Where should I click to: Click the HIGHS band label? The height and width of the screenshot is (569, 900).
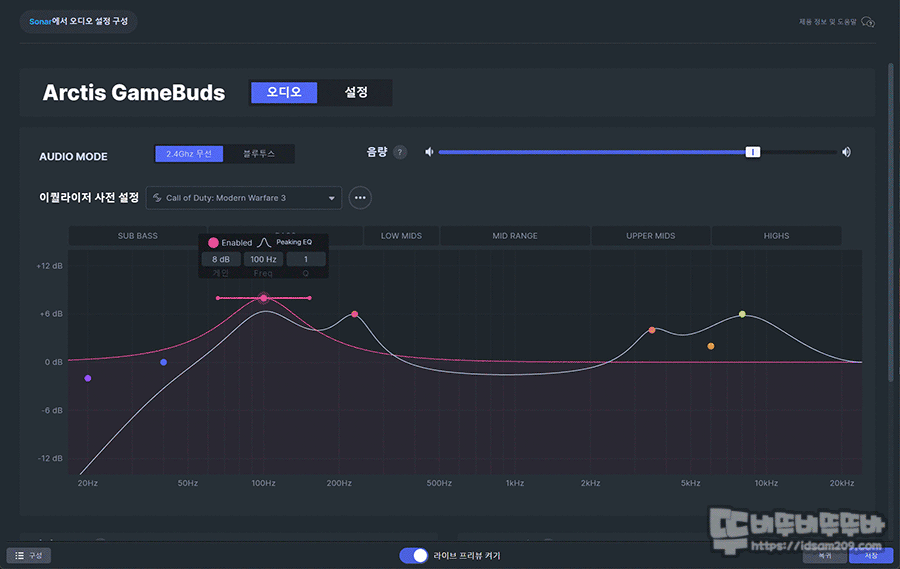[x=776, y=236]
